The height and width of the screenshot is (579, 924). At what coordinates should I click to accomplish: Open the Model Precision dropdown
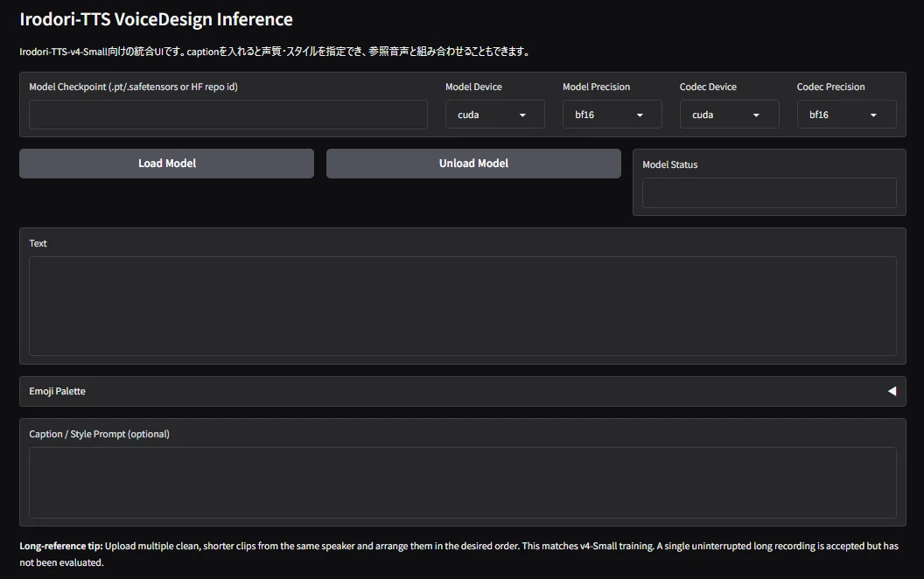click(x=612, y=115)
